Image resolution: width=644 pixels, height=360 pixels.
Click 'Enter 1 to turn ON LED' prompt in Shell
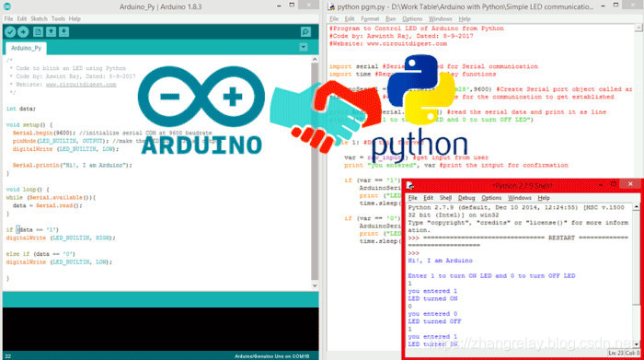tap(491, 275)
